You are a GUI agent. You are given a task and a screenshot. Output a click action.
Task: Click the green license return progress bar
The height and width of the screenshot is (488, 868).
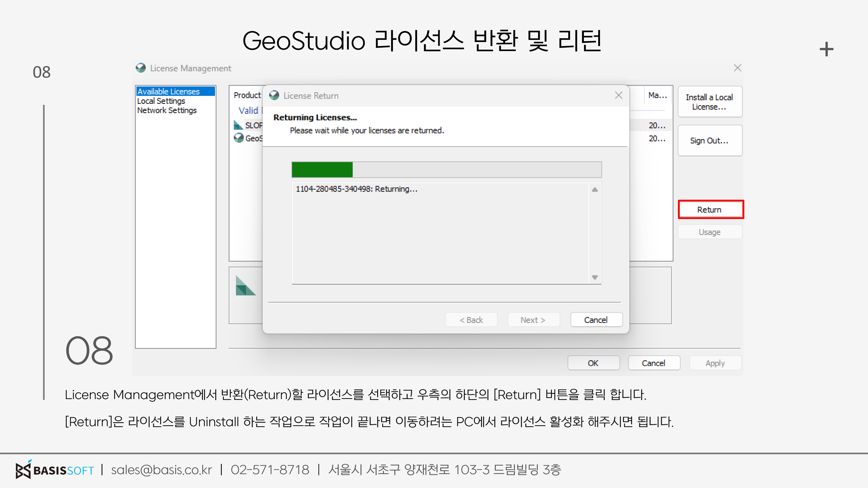[x=446, y=170]
